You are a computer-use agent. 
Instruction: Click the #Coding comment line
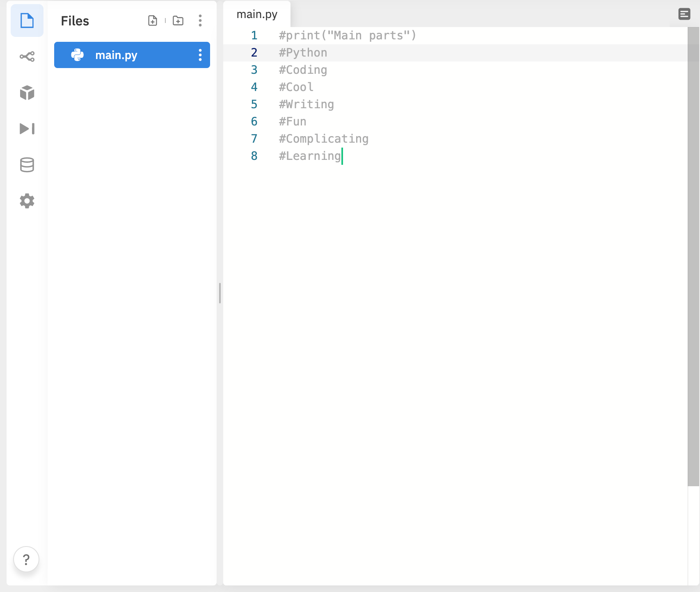point(303,70)
